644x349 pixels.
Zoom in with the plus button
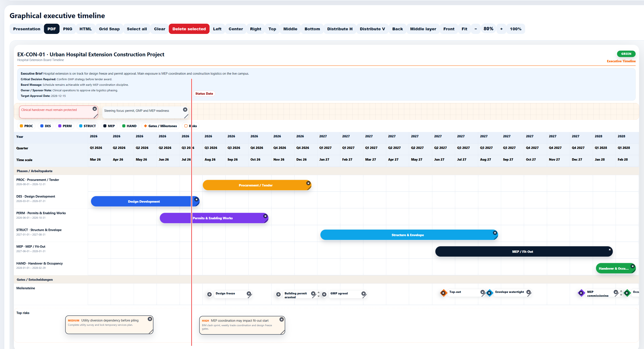501,29
